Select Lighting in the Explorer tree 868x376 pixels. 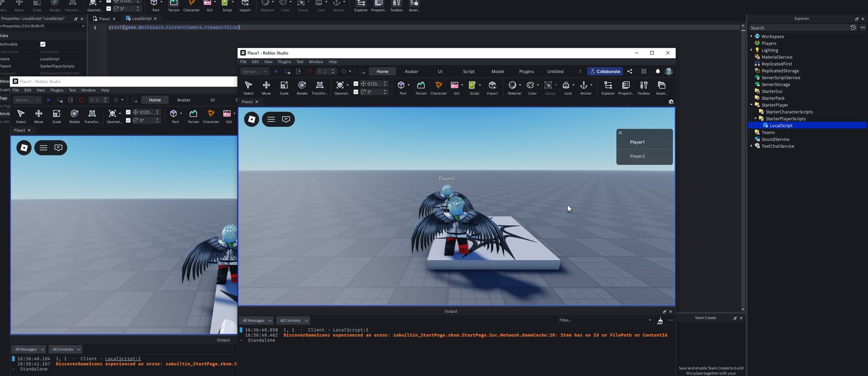click(x=769, y=50)
